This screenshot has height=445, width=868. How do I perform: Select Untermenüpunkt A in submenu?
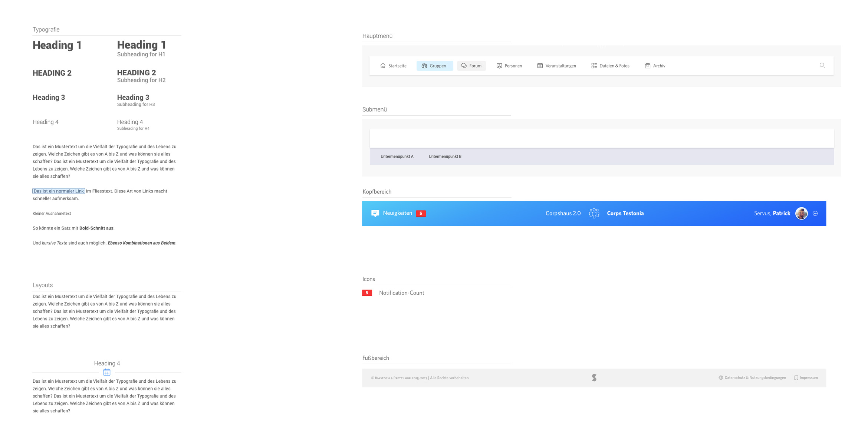[x=397, y=156]
